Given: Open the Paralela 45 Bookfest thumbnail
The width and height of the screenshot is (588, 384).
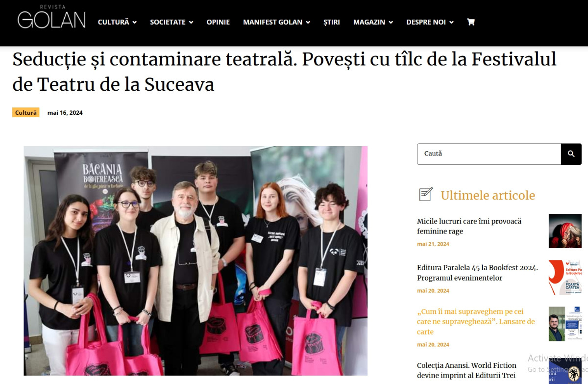Looking at the screenshot, I should [565, 278].
